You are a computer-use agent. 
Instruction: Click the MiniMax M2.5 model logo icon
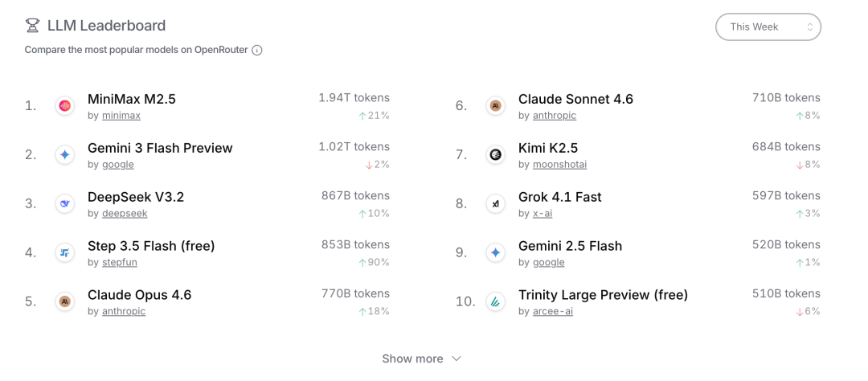[65, 106]
